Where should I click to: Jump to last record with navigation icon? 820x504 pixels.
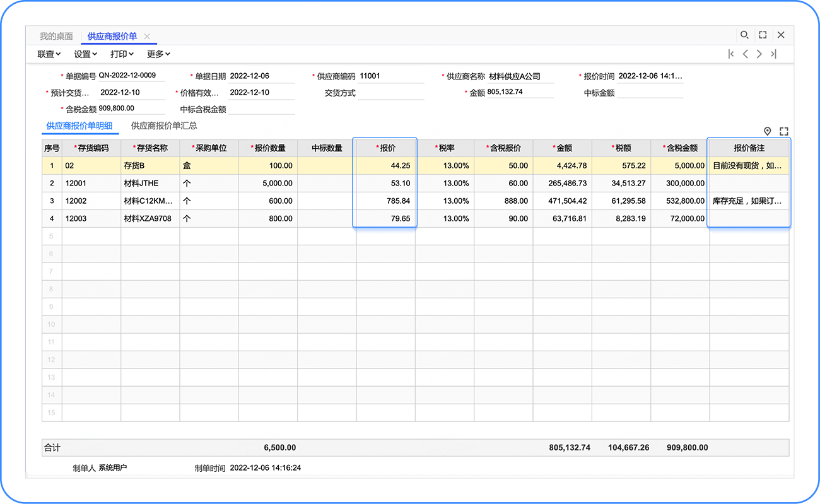click(773, 54)
